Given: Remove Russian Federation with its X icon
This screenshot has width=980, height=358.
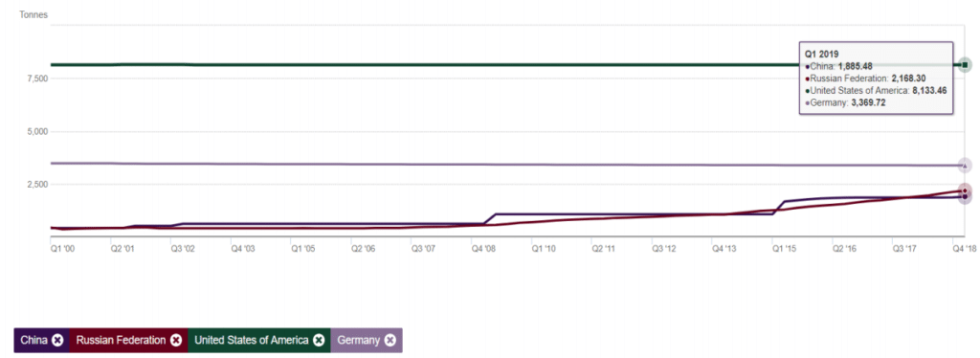Looking at the screenshot, I should point(176,341).
